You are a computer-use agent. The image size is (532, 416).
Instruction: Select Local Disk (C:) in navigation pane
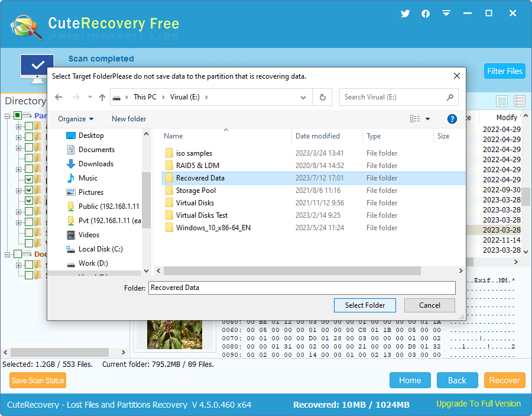100,249
